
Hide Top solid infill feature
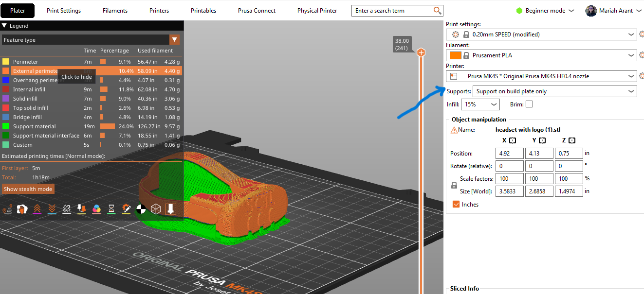(91, 108)
